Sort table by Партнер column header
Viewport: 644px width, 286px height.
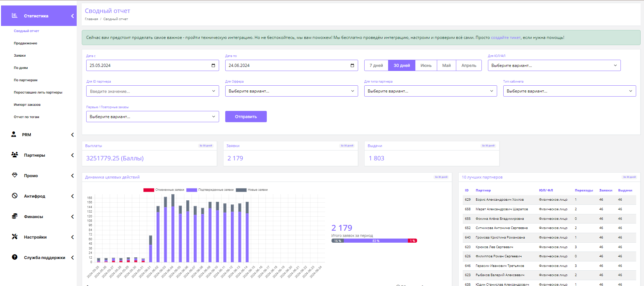click(483, 190)
